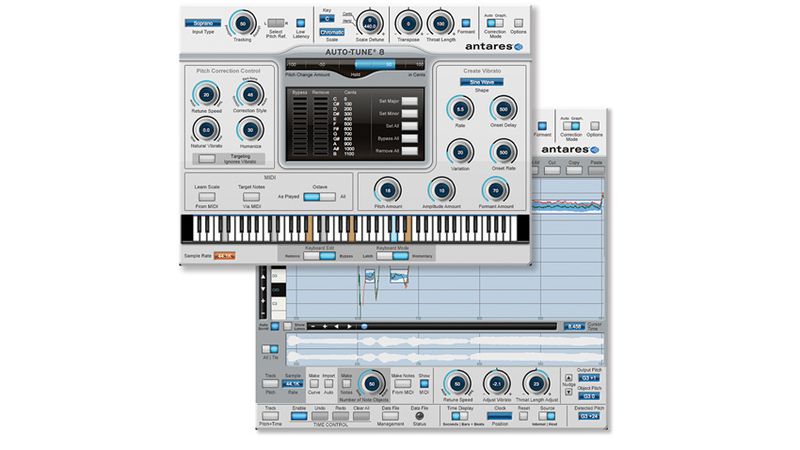Viewport: 800px width, 450px height.
Task: Open Options in the front Auto window
Action: coord(518,23)
